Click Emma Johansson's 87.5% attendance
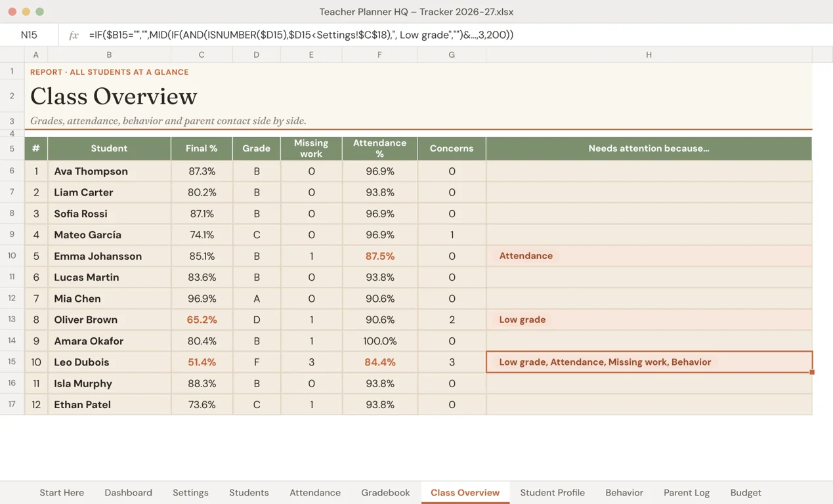 click(x=379, y=256)
